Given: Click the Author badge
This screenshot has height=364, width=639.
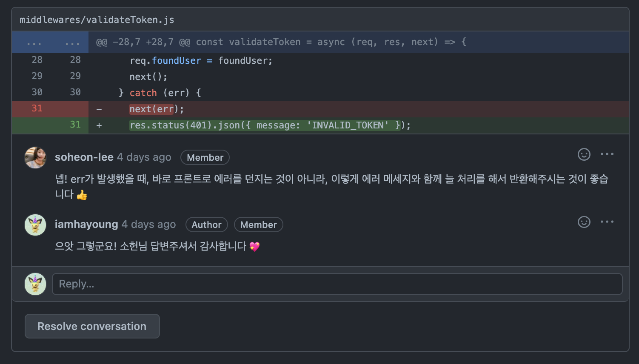Looking at the screenshot, I should click(x=206, y=225).
